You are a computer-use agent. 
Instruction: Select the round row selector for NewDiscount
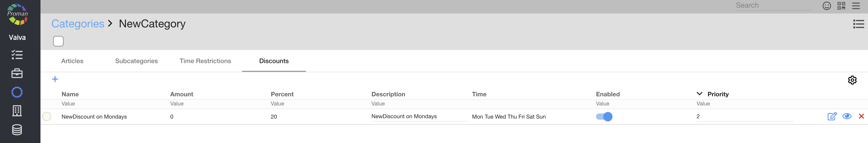[47, 116]
